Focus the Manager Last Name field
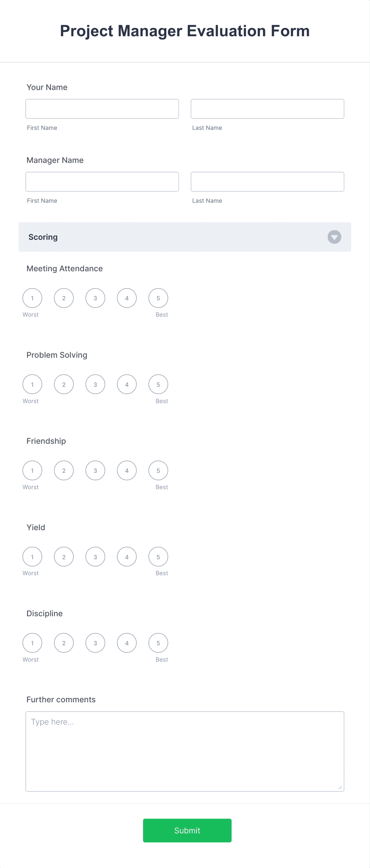This screenshot has height=868, width=370. (267, 181)
